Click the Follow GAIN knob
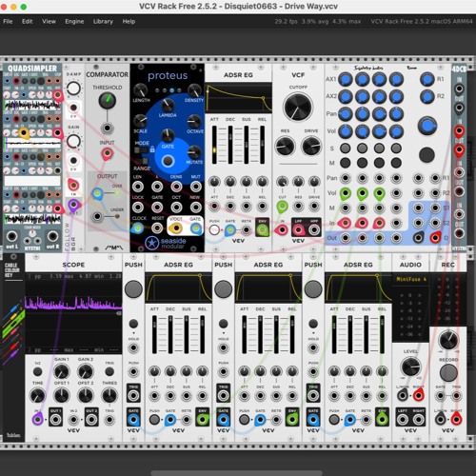This screenshot has height=476, width=476. click(73, 141)
